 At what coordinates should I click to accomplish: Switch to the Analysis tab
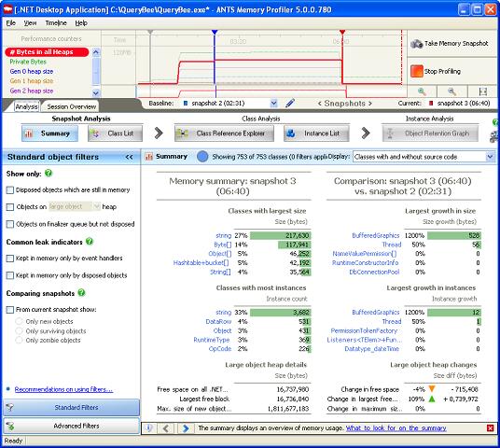[x=27, y=106]
